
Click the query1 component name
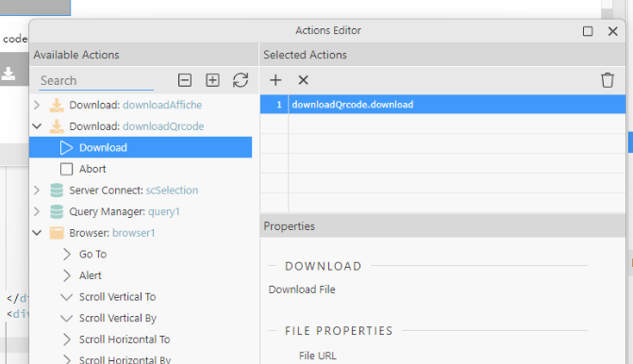coord(164,211)
